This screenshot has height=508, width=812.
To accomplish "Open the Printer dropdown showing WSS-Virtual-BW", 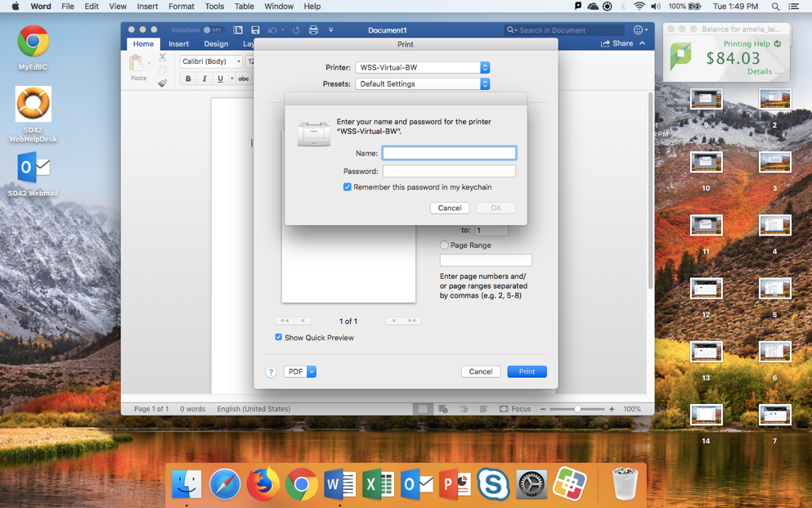I will click(422, 68).
